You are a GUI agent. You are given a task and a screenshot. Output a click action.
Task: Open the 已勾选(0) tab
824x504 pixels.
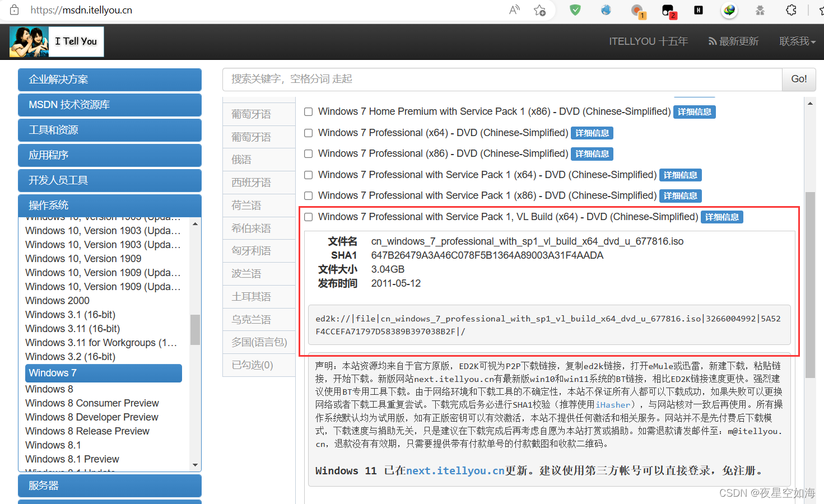(259, 365)
